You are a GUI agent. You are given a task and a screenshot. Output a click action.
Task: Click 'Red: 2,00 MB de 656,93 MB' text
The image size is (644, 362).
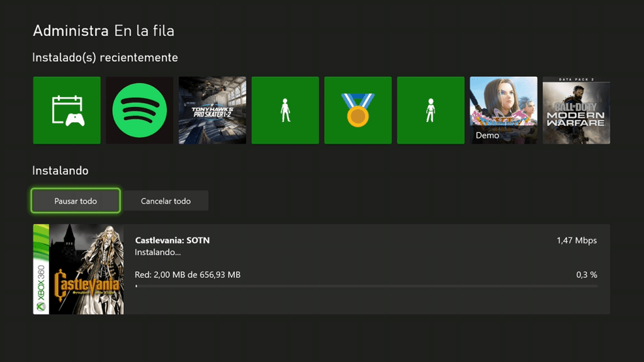point(188,274)
